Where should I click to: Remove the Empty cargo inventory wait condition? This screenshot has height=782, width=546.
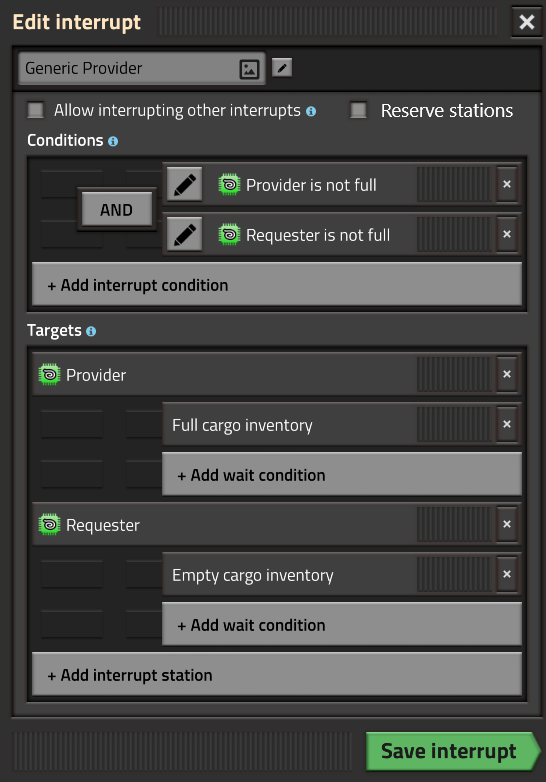[507, 574]
